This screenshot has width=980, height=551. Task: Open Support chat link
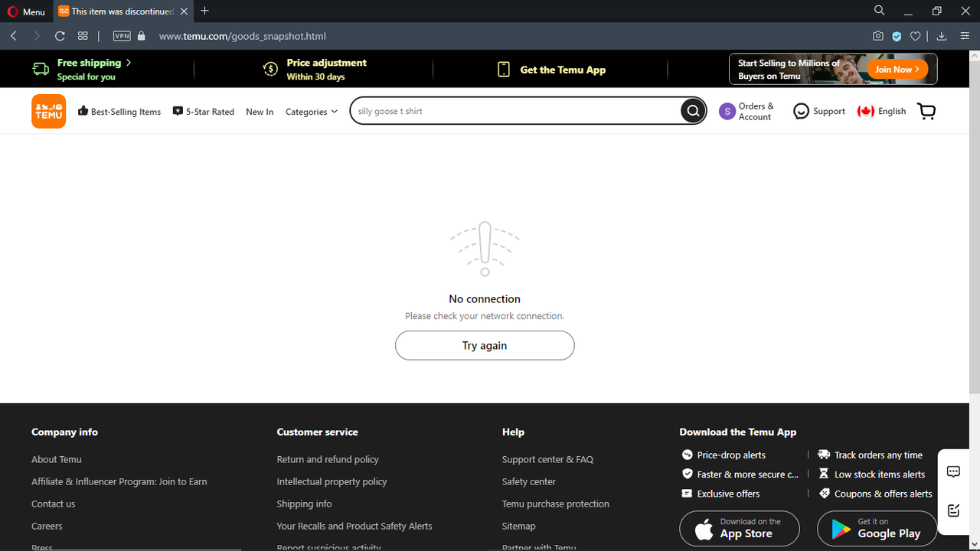[x=819, y=112]
